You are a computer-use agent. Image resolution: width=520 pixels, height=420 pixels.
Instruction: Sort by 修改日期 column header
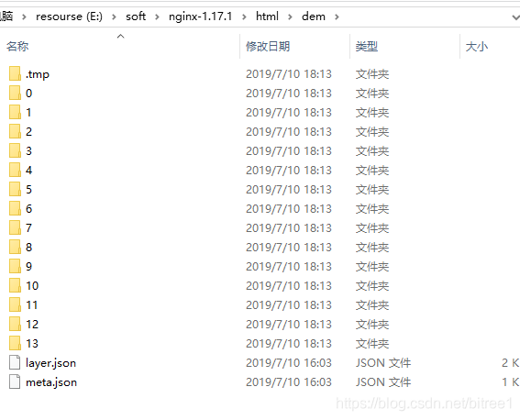268,47
